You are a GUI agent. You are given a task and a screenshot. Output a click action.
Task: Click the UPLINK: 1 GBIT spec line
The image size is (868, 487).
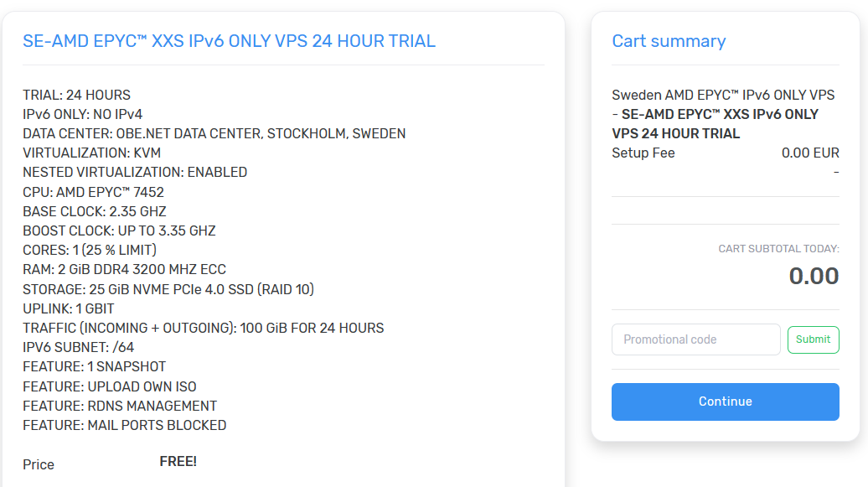click(68, 308)
